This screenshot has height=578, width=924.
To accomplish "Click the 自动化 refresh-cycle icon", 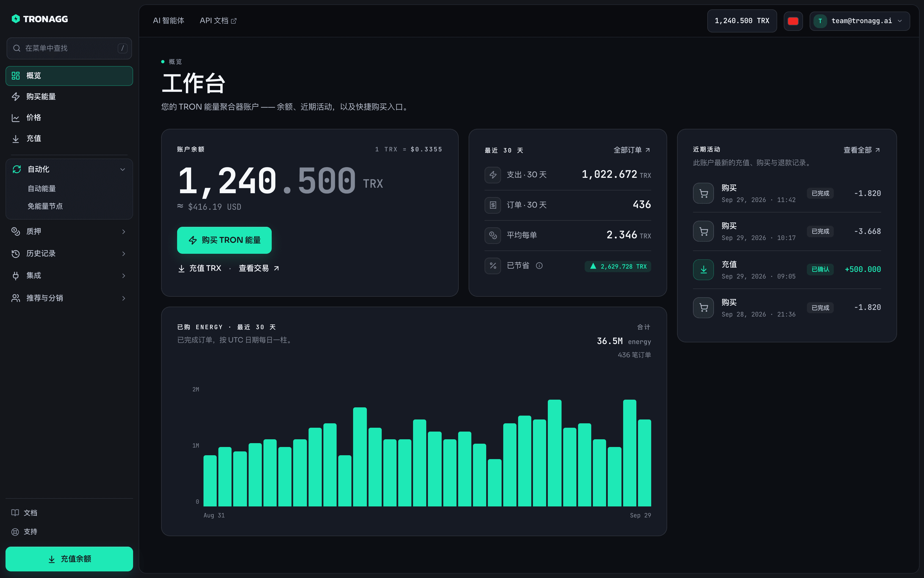I will point(17,169).
